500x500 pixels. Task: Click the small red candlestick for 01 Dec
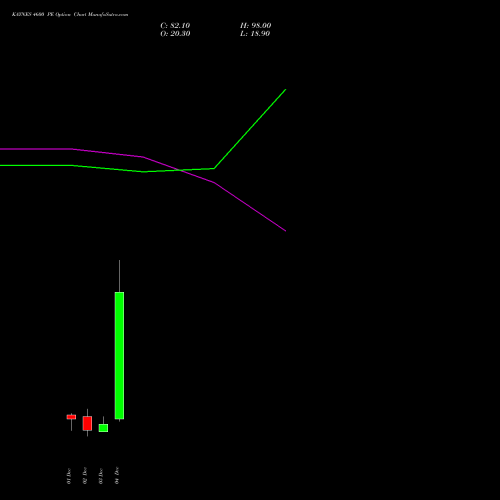71,417
